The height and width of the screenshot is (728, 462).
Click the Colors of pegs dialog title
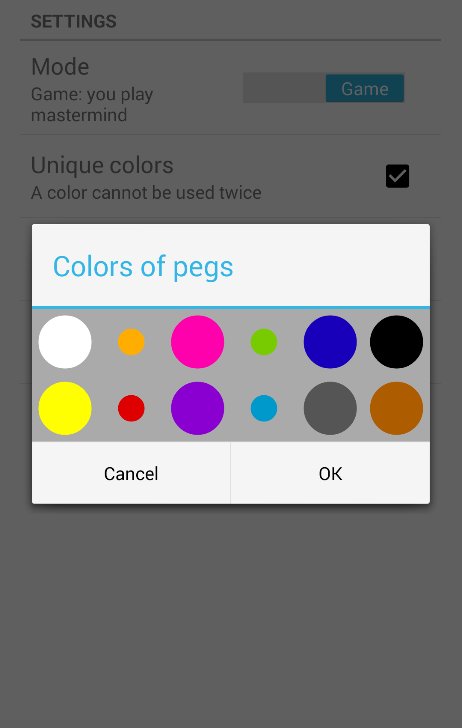point(143,267)
